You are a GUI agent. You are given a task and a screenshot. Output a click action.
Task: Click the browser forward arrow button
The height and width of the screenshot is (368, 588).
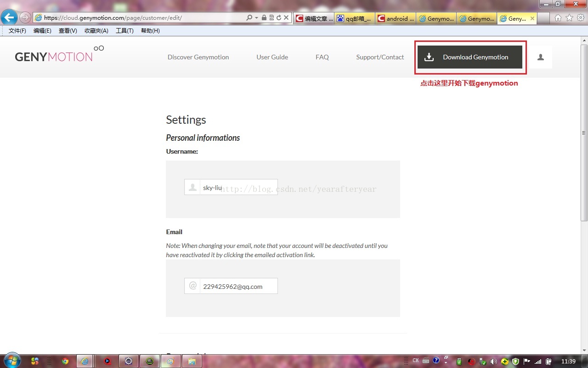click(x=25, y=18)
